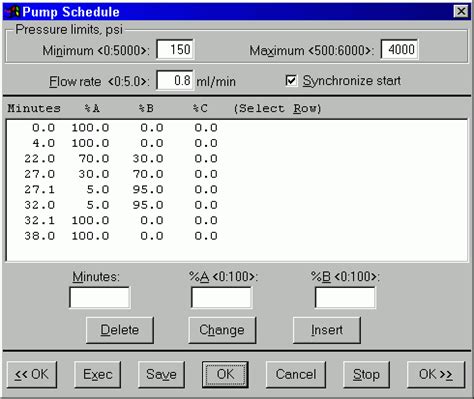Click the (Select Row) label
The height and width of the screenshot is (399, 474).
pos(277,108)
